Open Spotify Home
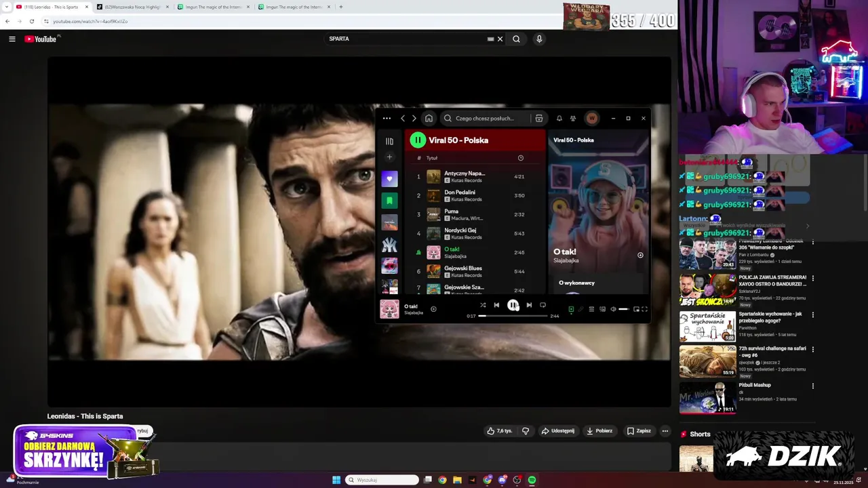Viewport: 868px width, 488px height. 429,118
